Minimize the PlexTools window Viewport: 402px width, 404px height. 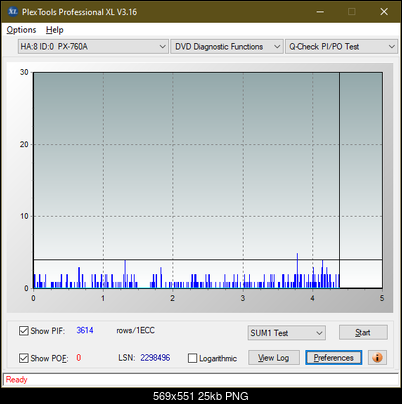pyautogui.click(x=320, y=12)
